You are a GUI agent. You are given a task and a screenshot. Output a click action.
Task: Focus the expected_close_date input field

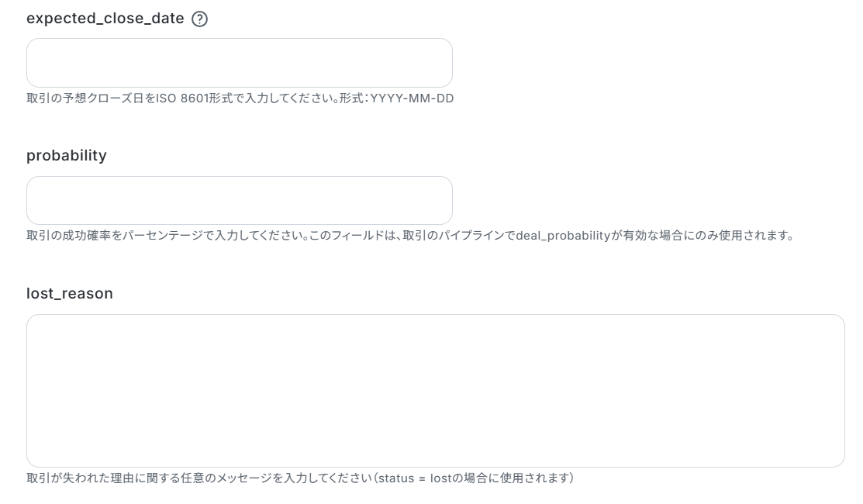[239, 63]
